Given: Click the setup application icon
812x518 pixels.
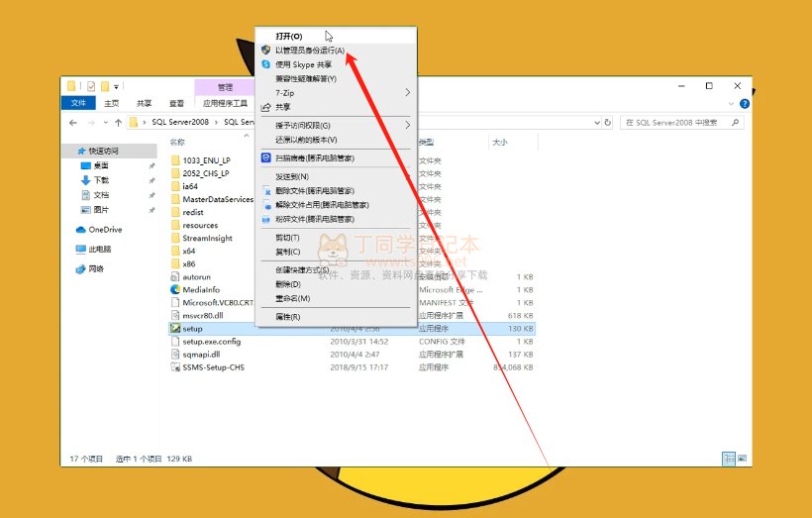Looking at the screenshot, I should [x=175, y=329].
